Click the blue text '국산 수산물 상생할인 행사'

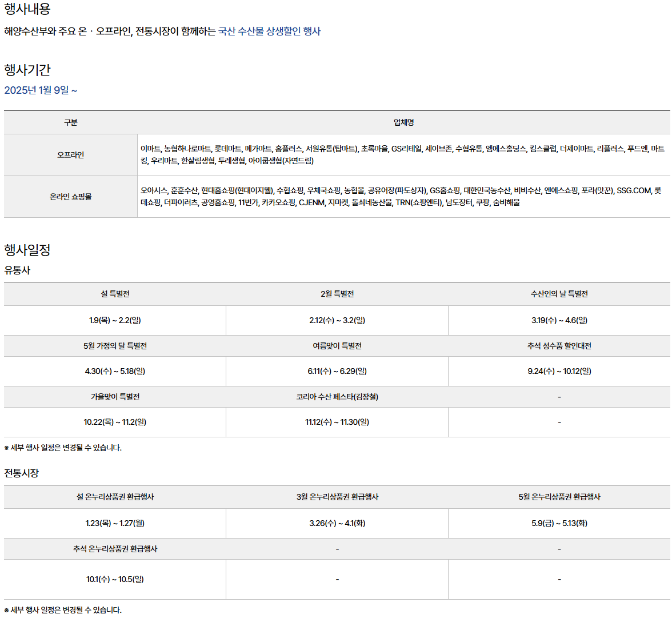pyautogui.click(x=269, y=31)
